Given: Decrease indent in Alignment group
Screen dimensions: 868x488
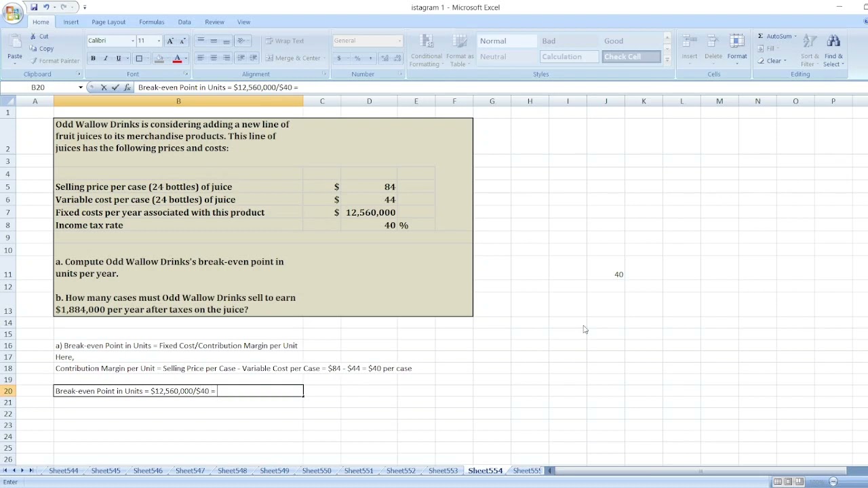Looking at the screenshot, I should tap(241, 58).
